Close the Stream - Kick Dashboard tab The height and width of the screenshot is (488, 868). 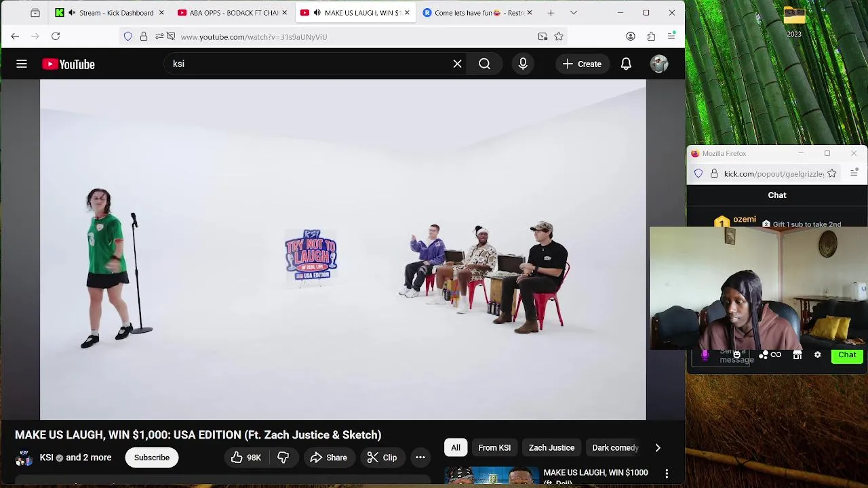[x=161, y=12]
